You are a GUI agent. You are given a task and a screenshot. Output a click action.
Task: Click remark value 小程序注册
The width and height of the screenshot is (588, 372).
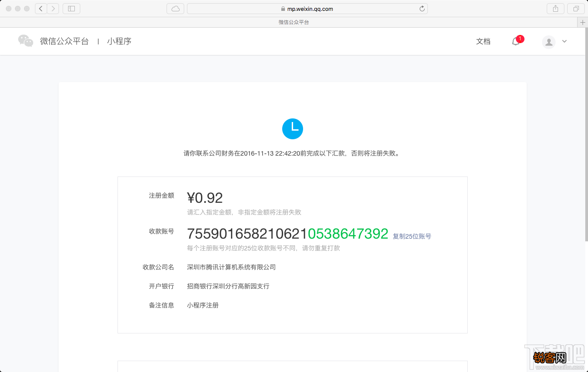pos(203,305)
